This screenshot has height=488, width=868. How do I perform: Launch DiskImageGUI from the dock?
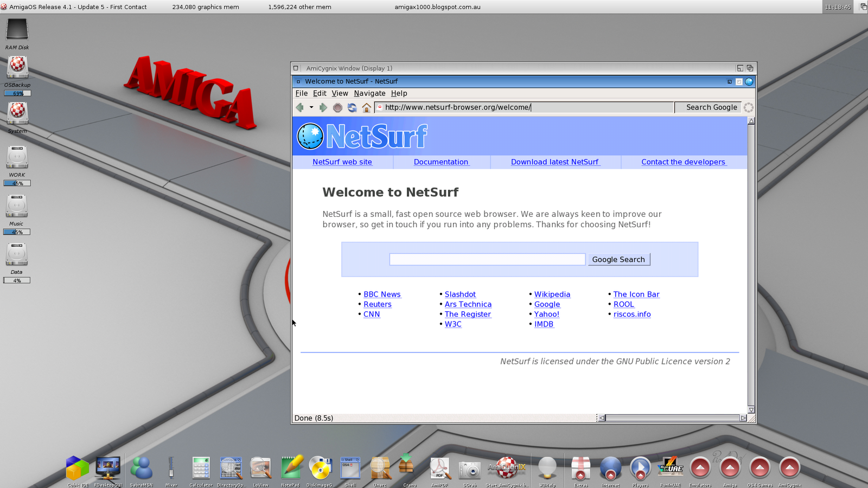(x=320, y=468)
